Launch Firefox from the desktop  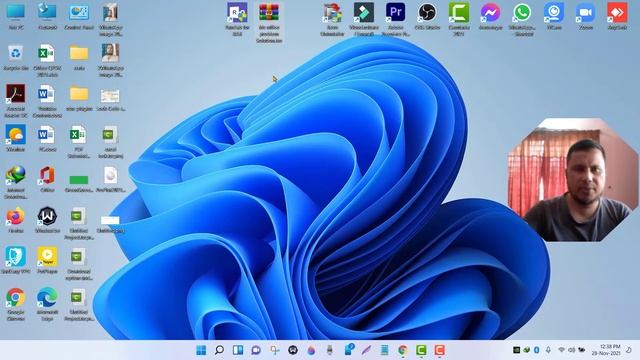pos(16,220)
